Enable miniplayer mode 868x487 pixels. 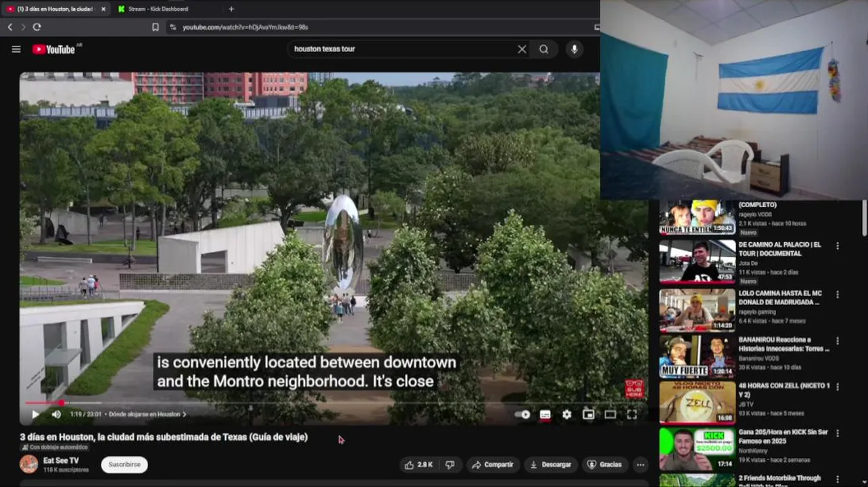click(x=588, y=415)
